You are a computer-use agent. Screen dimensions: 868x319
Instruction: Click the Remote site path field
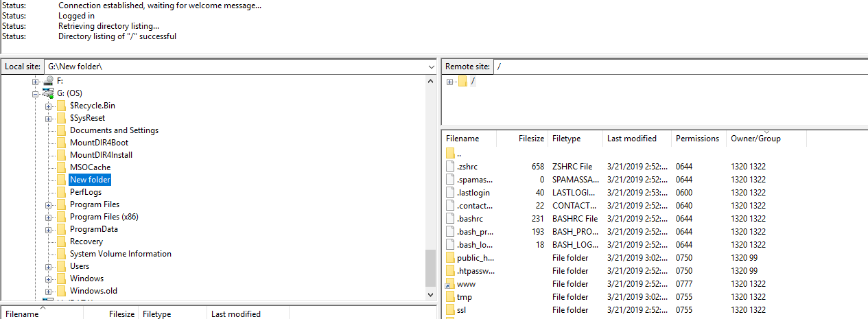point(679,67)
